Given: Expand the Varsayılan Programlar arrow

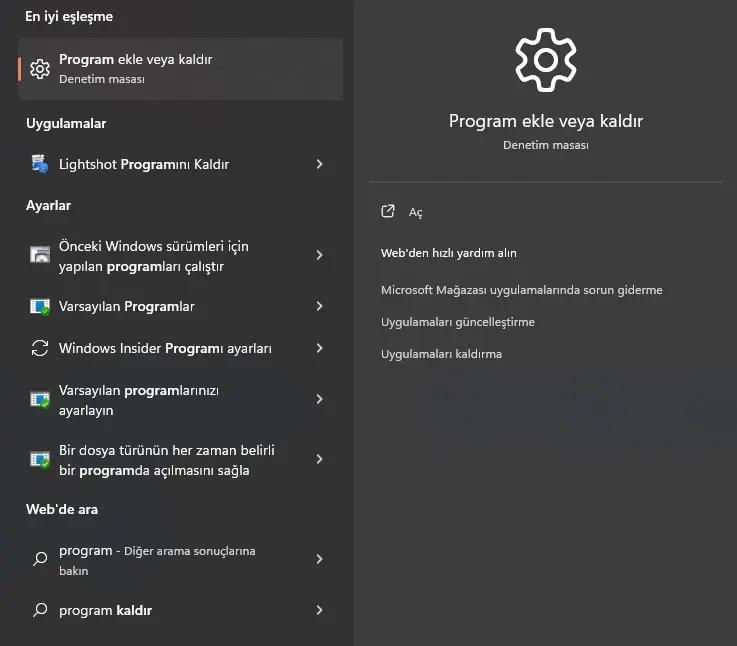Looking at the screenshot, I should (x=319, y=307).
